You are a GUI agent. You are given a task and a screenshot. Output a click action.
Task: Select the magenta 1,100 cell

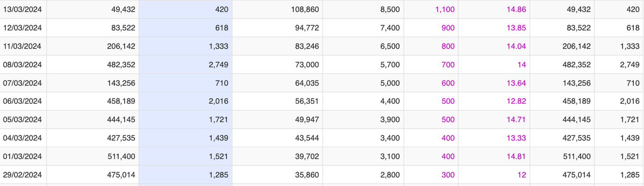tap(445, 9)
